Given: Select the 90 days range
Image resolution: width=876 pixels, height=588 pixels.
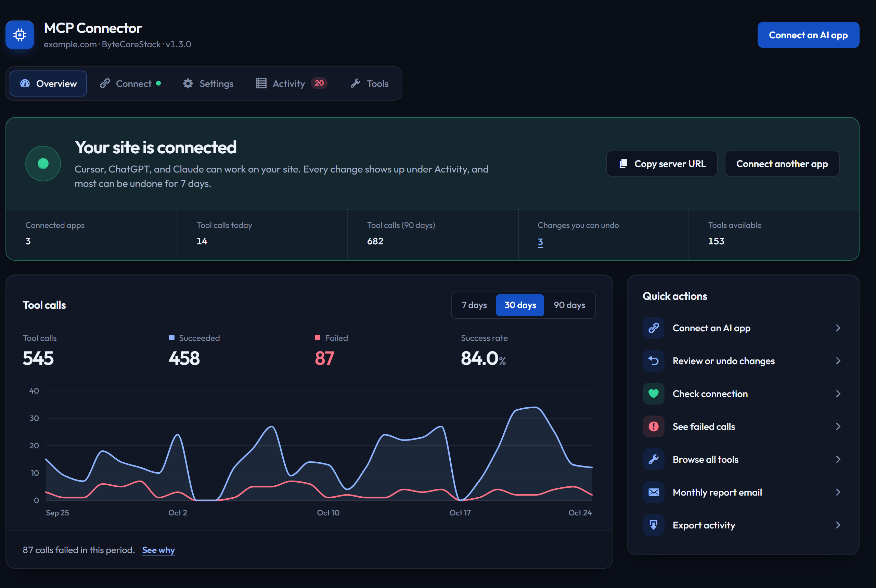Looking at the screenshot, I should pyautogui.click(x=569, y=305).
